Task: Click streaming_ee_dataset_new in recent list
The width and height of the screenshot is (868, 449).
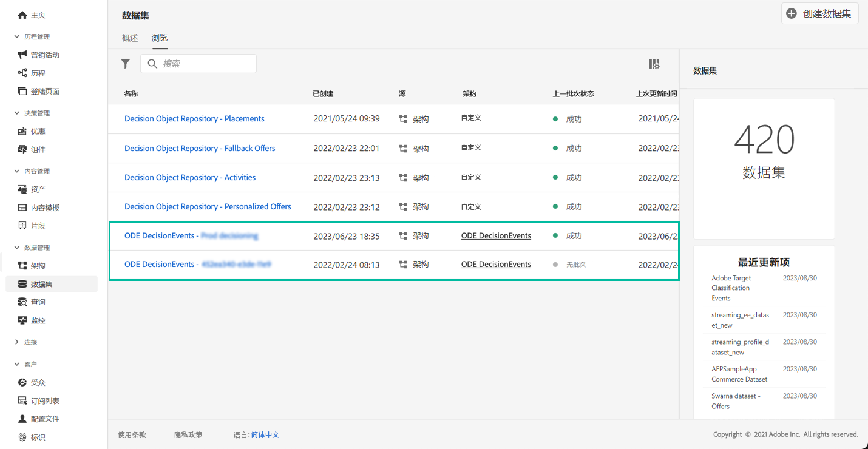Action: point(741,320)
